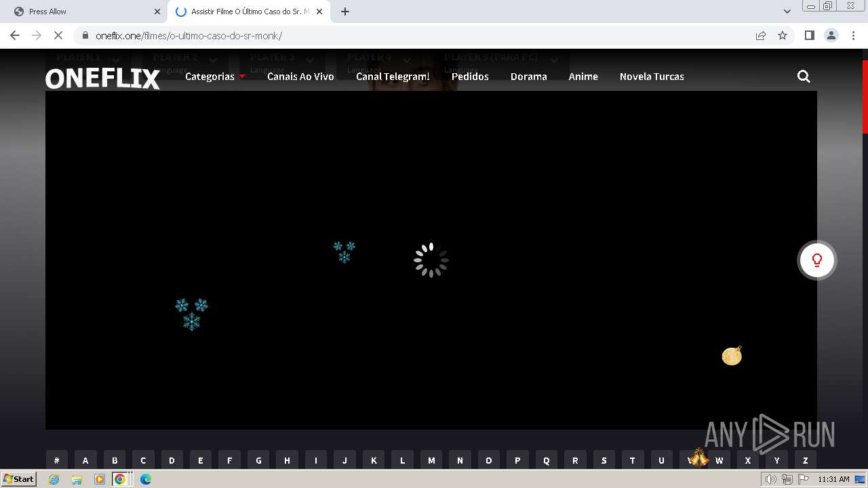This screenshot has width=868, height=488.
Task: Filter titles by letter F
Action: tap(229, 460)
